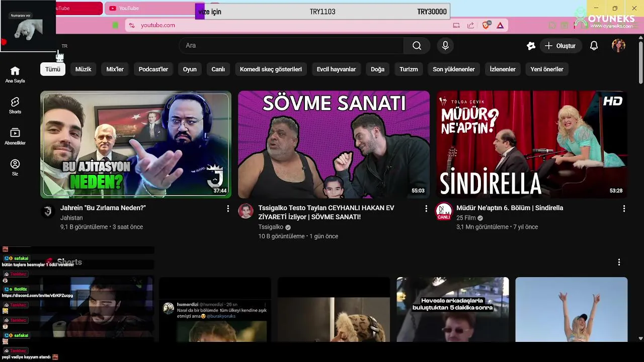The height and width of the screenshot is (362, 644).
Task: Select the Son yüklenenler chip
Action: (x=454, y=69)
